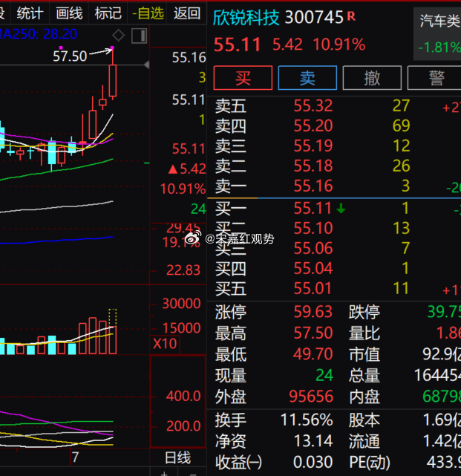
Task: Click the 收益 value 0.030
Action: [x=313, y=463]
